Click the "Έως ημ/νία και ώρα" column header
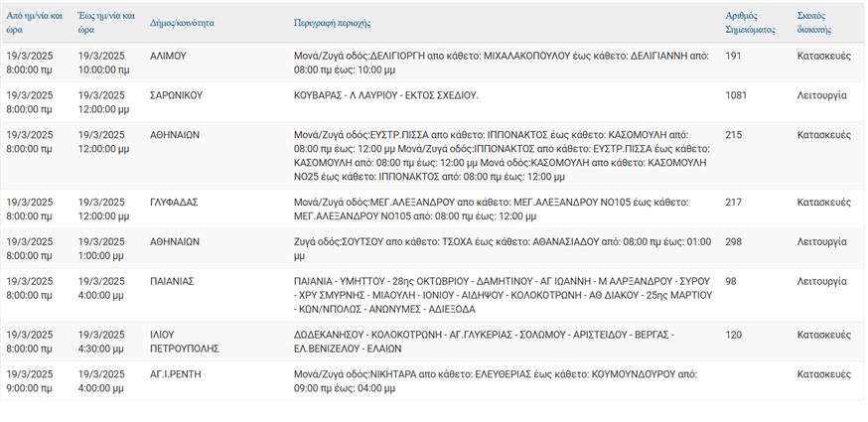This screenshot has height=422, width=868. (105, 23)
